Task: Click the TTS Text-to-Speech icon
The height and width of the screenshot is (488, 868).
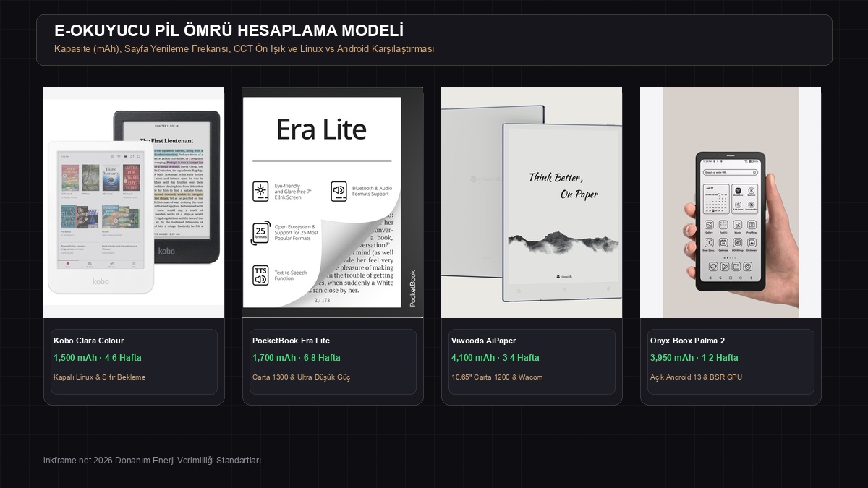Action: (260, 275)
